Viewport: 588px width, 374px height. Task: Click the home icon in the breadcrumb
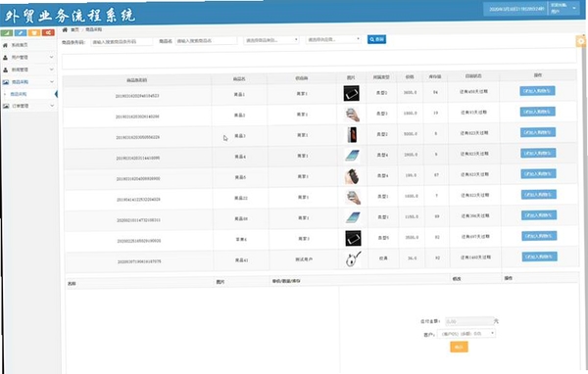(65, 29)
